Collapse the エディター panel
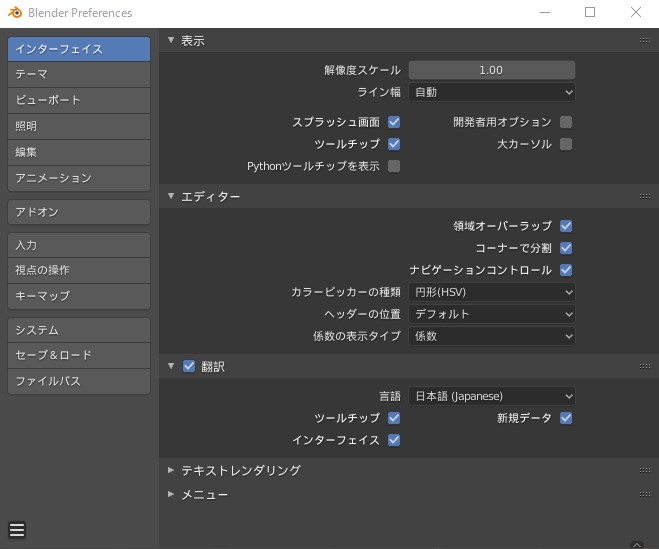The height and width of the screenshot is (549, 659). [x=171, y=196]
